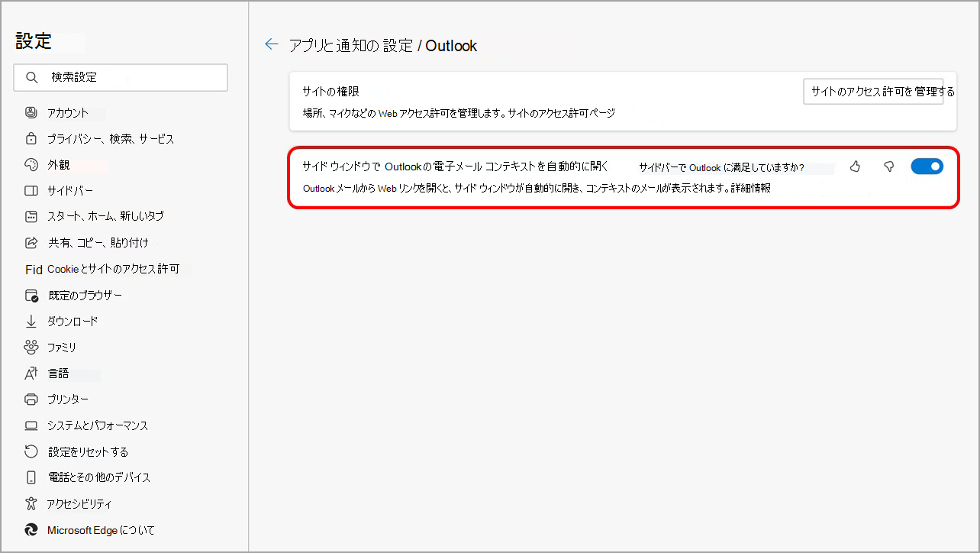This screenshot has height=553, width=980.
Task: Click the reset icon for 設定をリセットする
Action: tap(31, 451)
